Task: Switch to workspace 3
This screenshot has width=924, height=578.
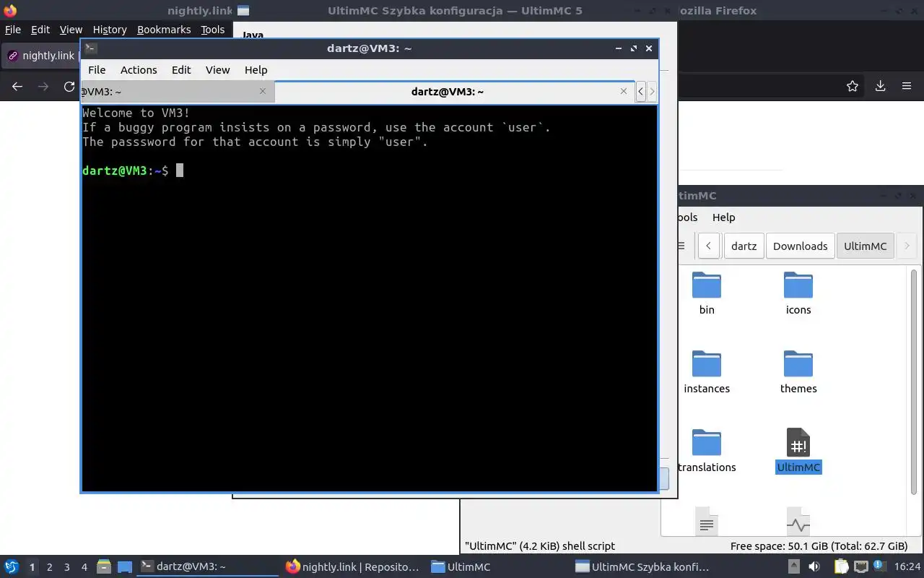Action: pos(66,567)
